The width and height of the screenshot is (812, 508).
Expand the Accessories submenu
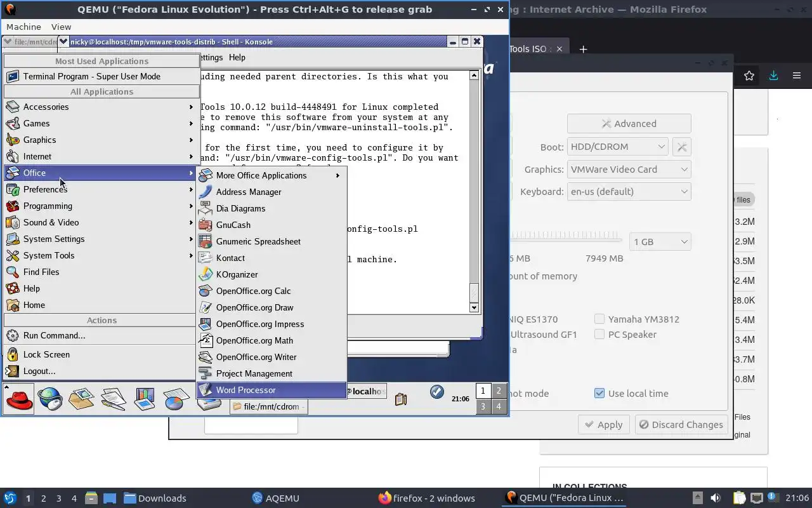[101, 107]
